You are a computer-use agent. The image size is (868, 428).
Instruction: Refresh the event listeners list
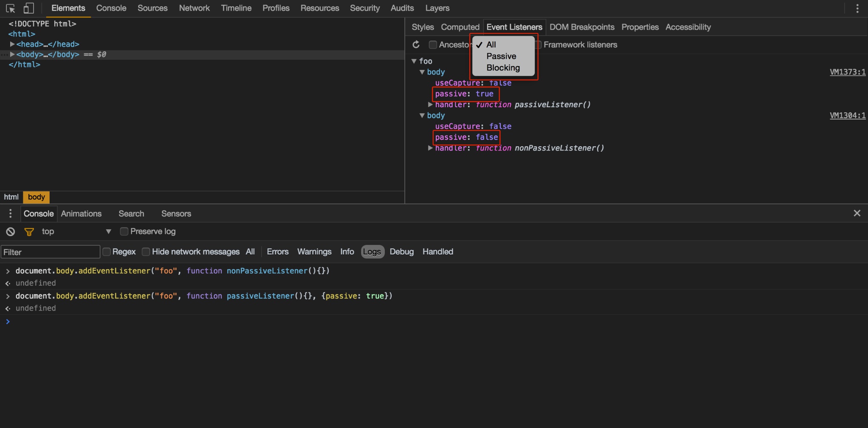pos(416,44)
